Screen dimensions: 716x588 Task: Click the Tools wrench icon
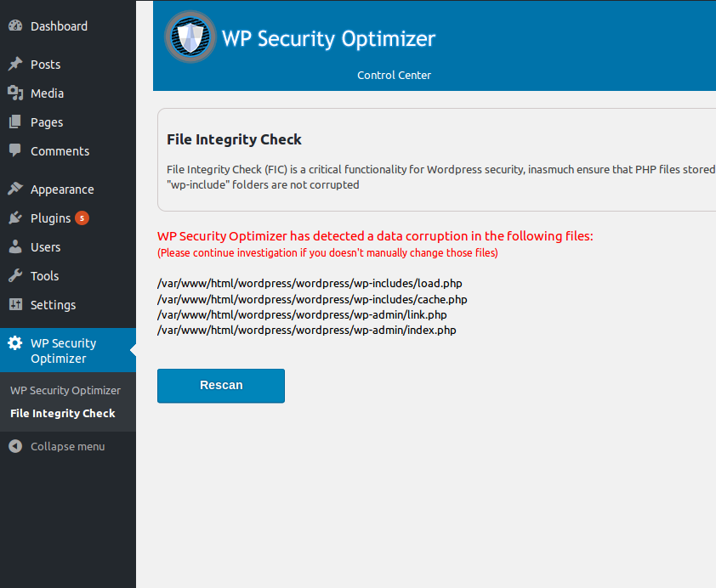point(15,275)
